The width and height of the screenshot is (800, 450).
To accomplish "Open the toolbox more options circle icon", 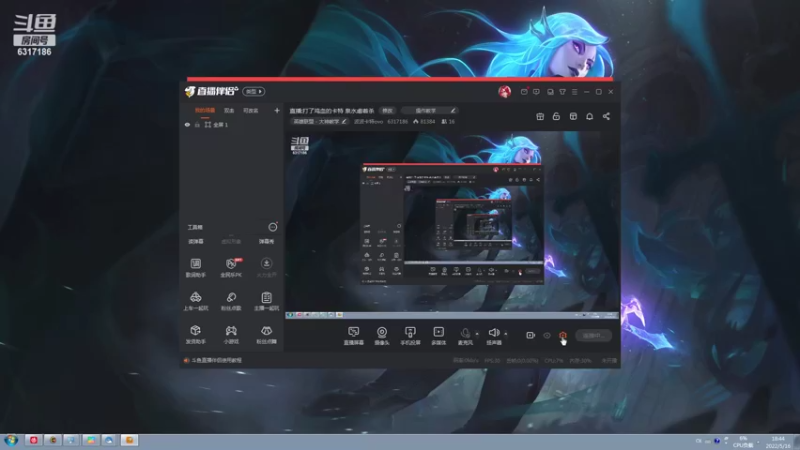I will pyautogui.click(x=272, y=227).
